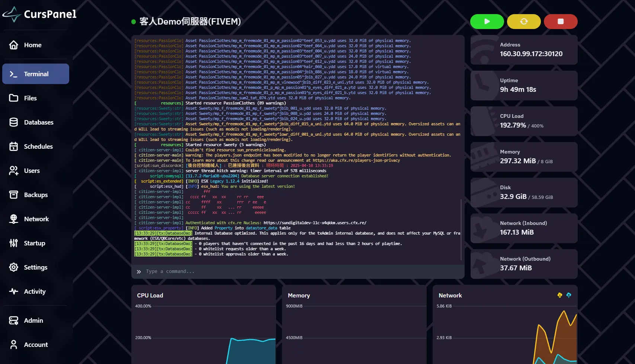Go to the Startup section
The width and height of the screenshot is (635, 364).
36,243
